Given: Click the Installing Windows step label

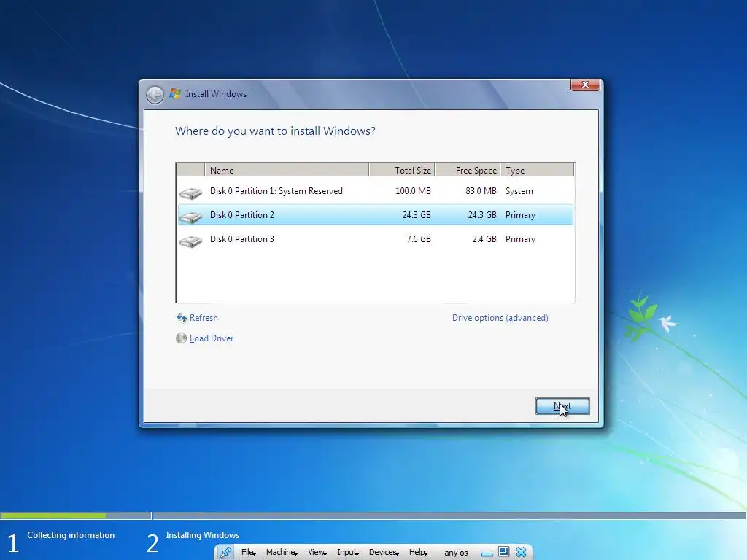Looking at the screenshot, I should (203, 535).
